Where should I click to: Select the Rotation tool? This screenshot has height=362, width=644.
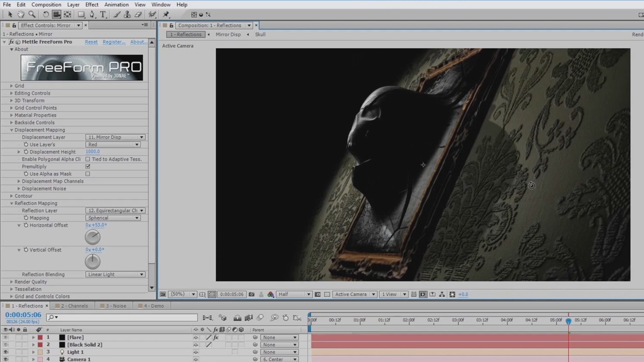(x=46, y=15)
